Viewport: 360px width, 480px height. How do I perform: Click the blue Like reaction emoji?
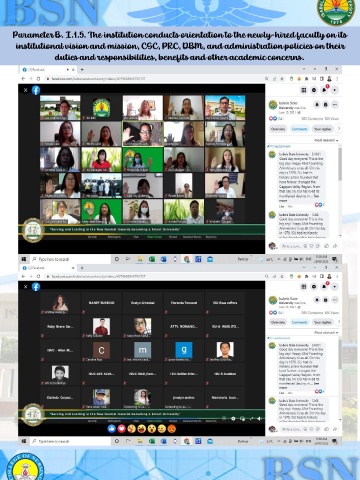pos(112,428)
